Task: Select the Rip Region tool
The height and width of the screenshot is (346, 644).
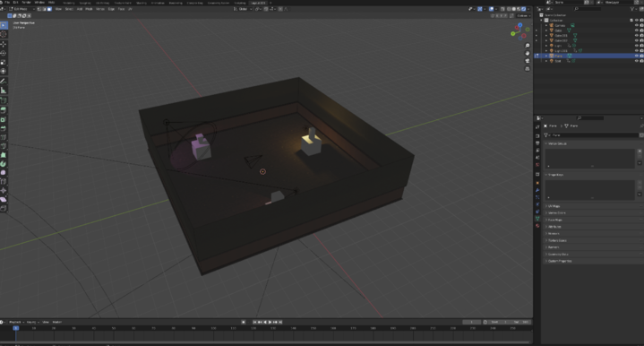Action: (4, 208)
